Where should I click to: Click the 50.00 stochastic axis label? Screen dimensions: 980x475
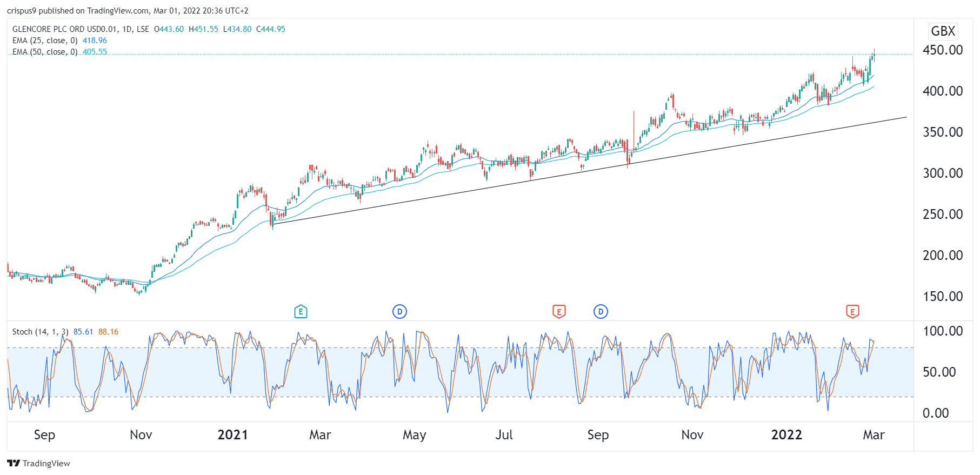pos(939,372)
